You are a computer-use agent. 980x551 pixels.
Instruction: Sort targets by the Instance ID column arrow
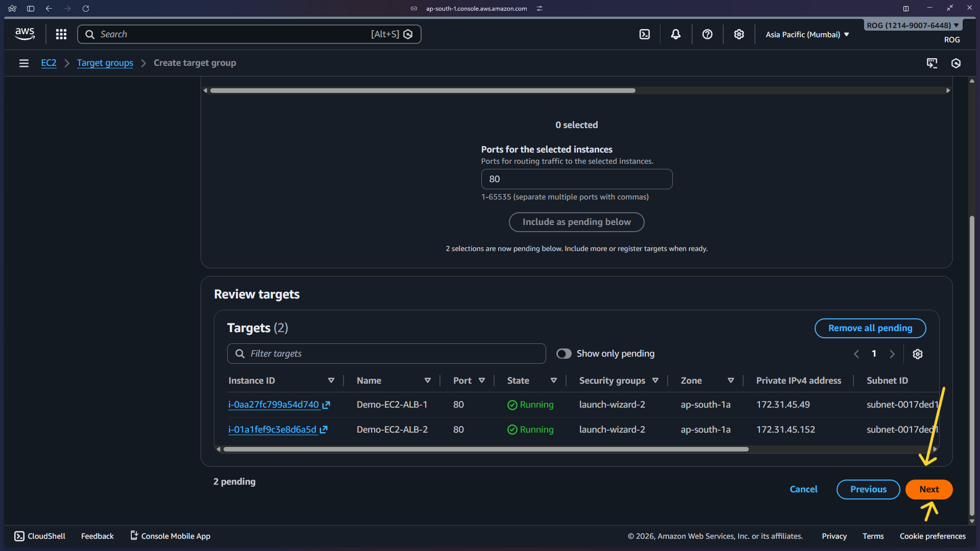tap(331, 381)
